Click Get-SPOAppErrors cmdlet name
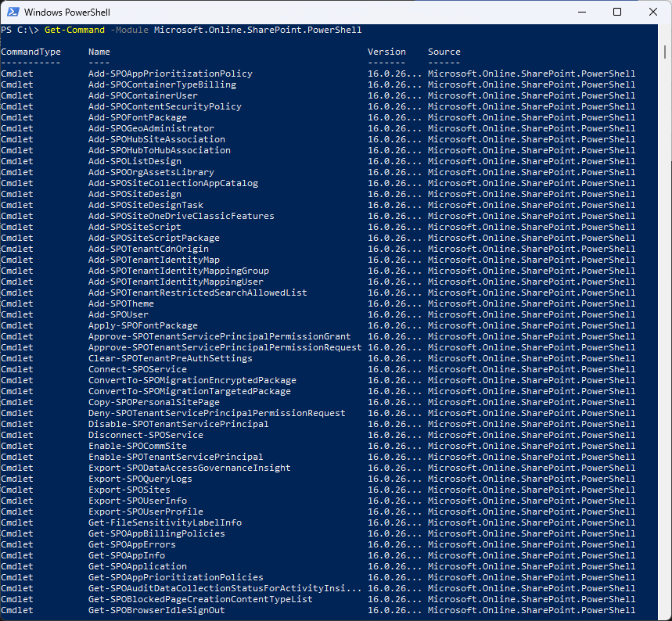672x621 pixels. click(x=132, y=544)
